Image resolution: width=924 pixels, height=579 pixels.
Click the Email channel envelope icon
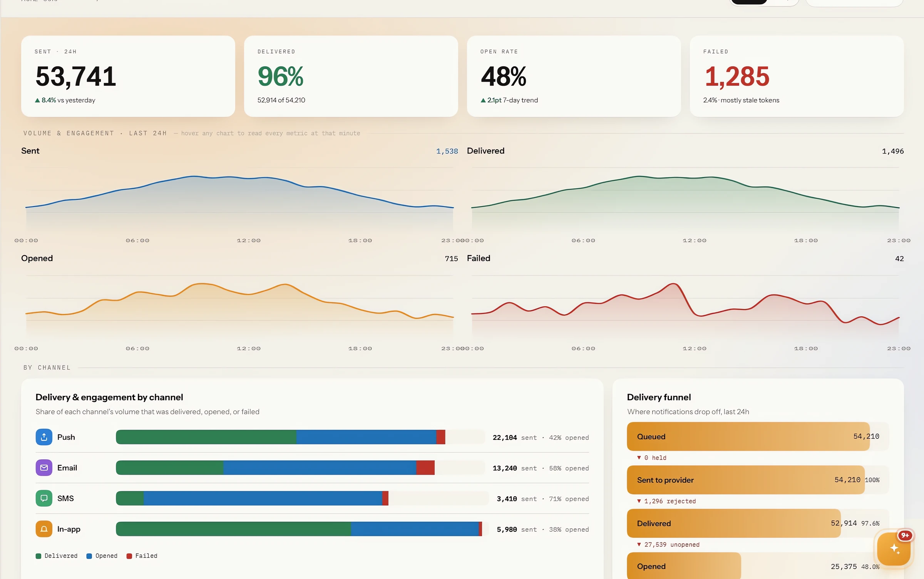pyautogui.click(x=44, y=468)
